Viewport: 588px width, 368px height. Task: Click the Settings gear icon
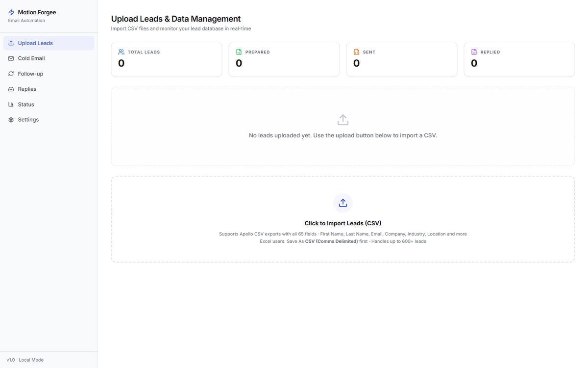click(11, 120)
